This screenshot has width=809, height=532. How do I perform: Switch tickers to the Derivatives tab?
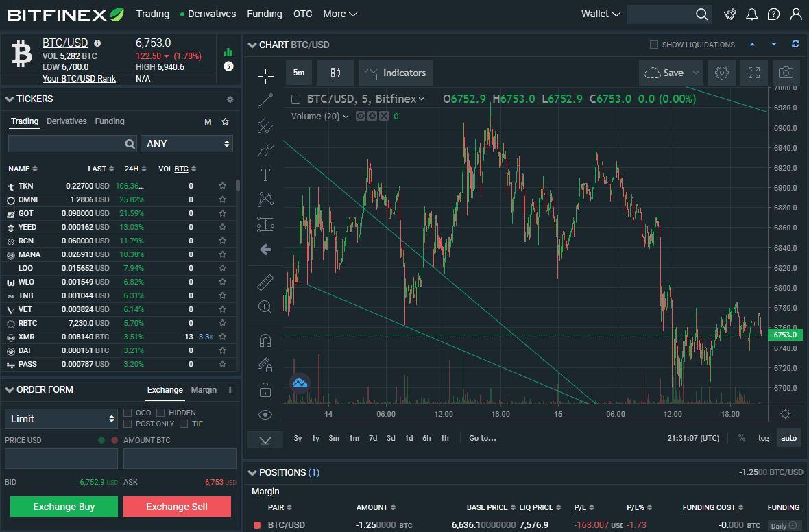pos(67,121)
